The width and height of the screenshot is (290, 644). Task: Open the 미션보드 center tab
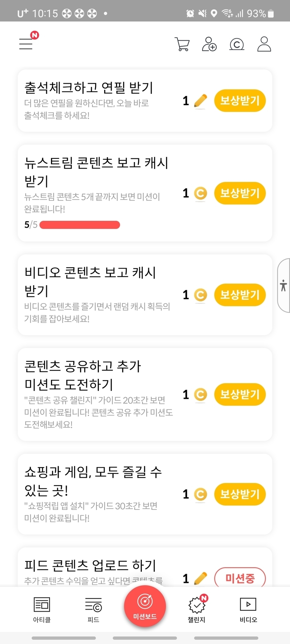[x=145, y=607]
